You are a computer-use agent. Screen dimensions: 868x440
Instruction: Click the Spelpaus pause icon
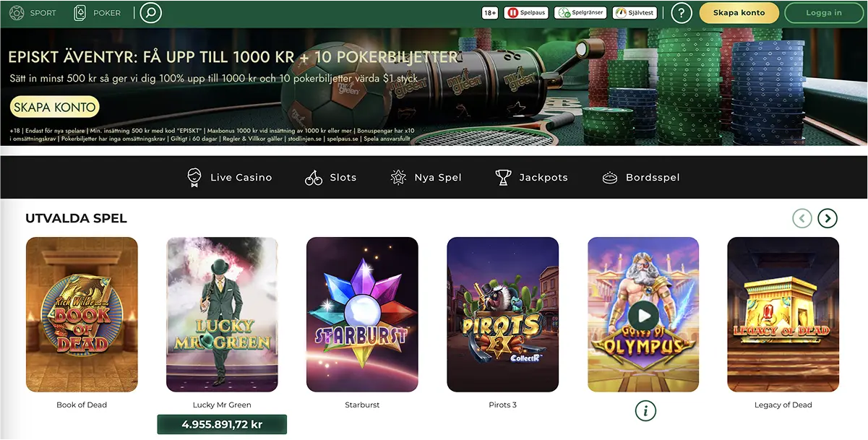(x=513, y=12)
